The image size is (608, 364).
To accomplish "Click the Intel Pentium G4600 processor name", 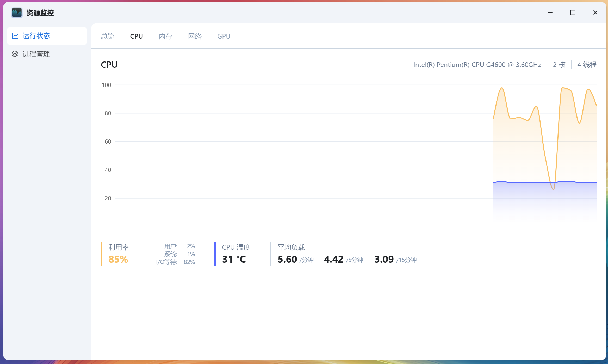I will [x=477, y=65].
